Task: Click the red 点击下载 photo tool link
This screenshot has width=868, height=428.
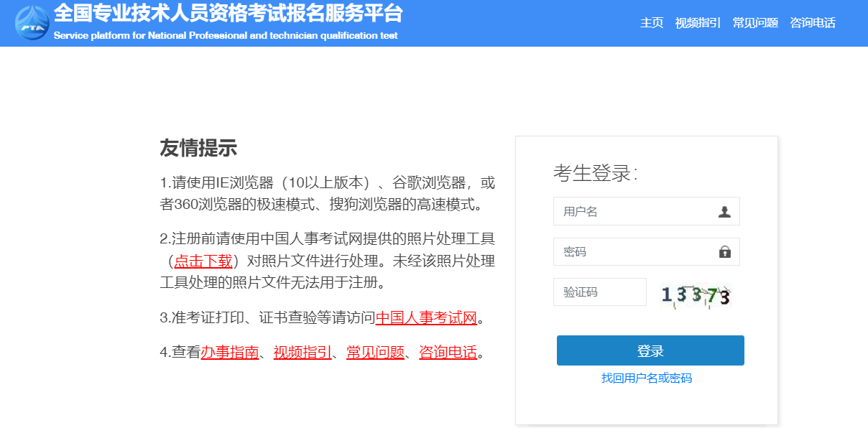Action: click(x=203, y=261)
